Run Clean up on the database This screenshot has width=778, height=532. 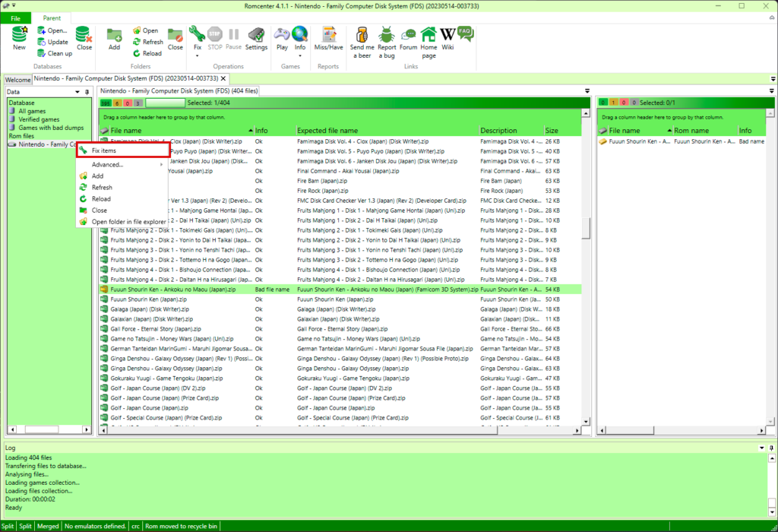pos(55,54)
